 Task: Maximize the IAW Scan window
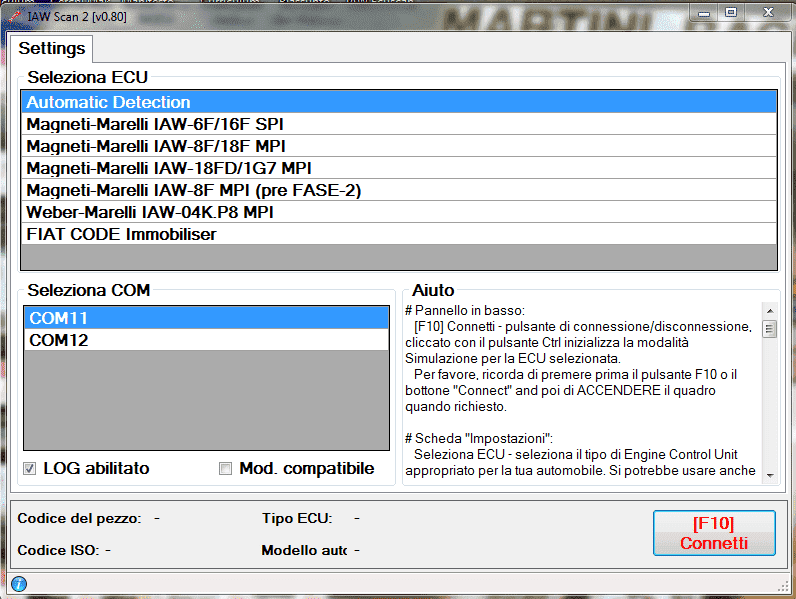(731, 13)
